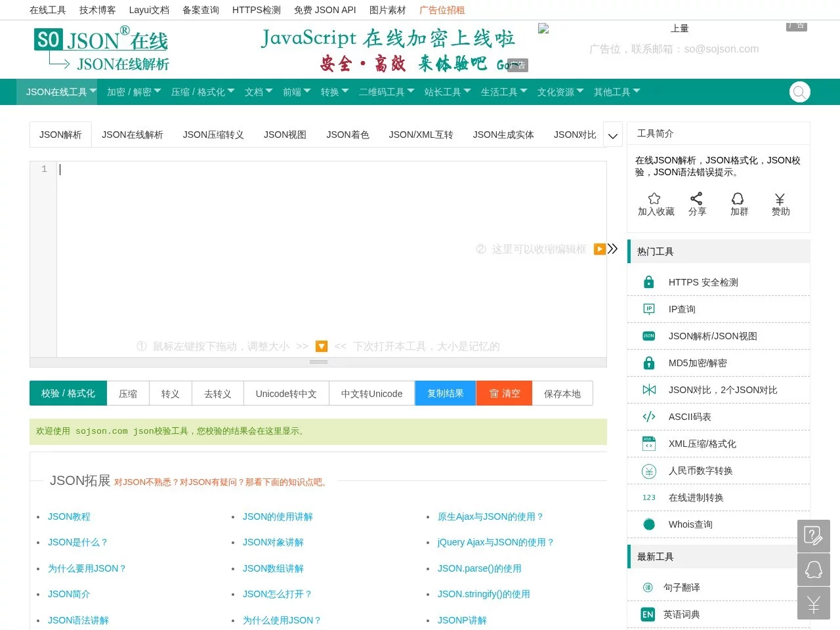Open the search magnifier icon
The height and width of the screenshot is (630, 840).
coord(799,92)
